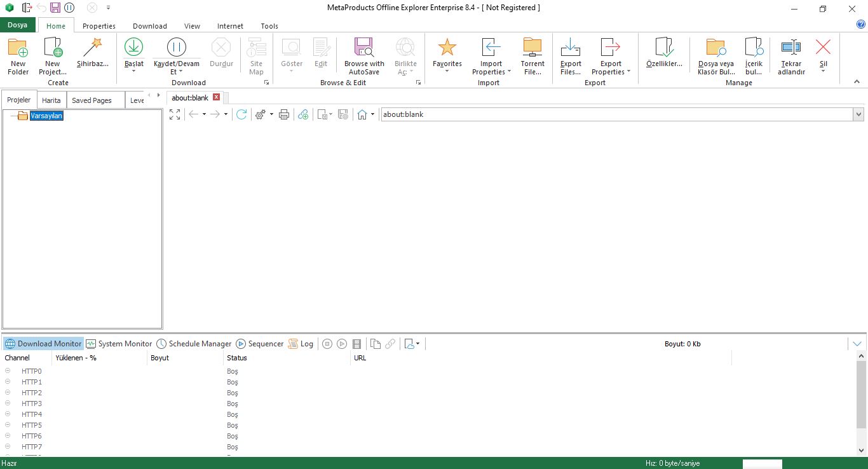
Task: Print the current page
Action: point(284,114)
